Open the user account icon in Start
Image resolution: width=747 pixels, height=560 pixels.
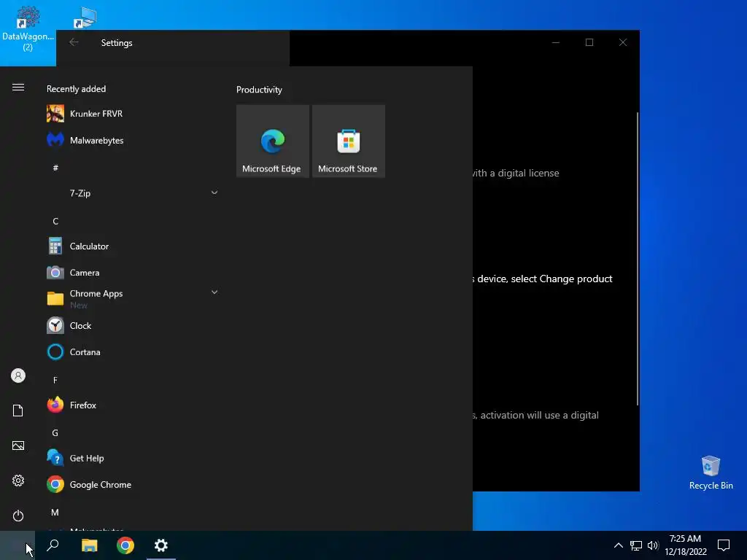18,376
